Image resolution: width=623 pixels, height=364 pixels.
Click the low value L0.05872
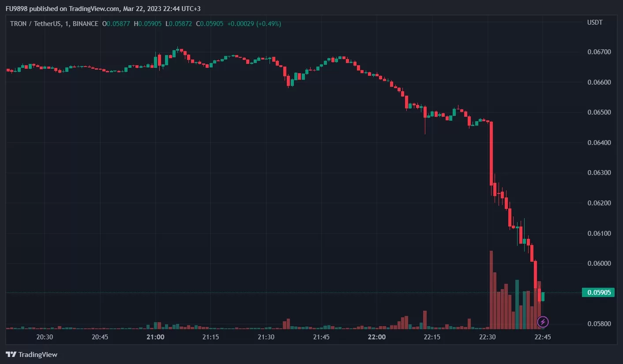[179, 24]
